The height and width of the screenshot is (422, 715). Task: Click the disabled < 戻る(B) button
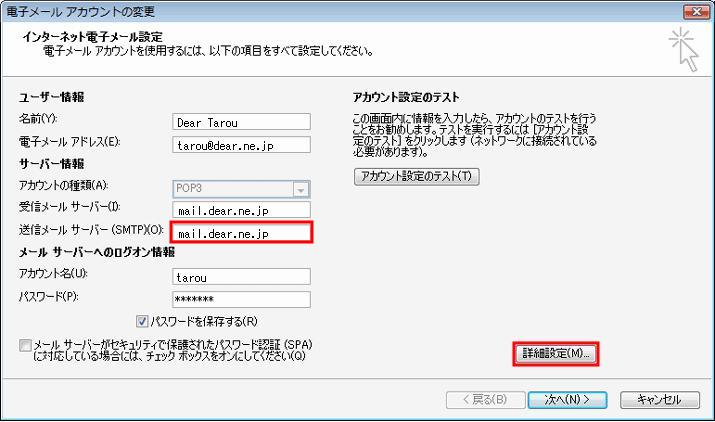pos(485,400)
